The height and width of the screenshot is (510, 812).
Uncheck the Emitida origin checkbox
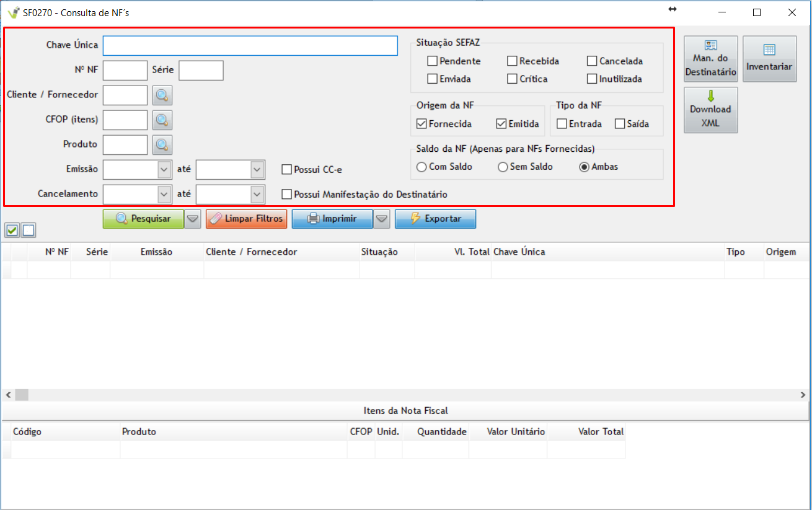501,124
